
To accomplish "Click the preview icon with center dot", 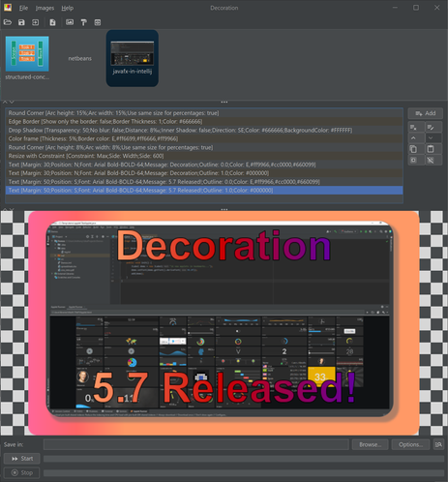I will [416, 160].
